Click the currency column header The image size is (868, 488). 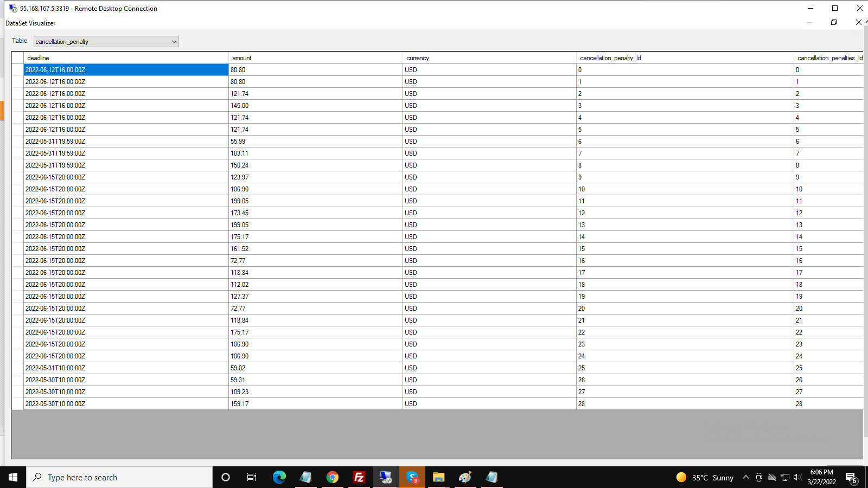point(489,58)
